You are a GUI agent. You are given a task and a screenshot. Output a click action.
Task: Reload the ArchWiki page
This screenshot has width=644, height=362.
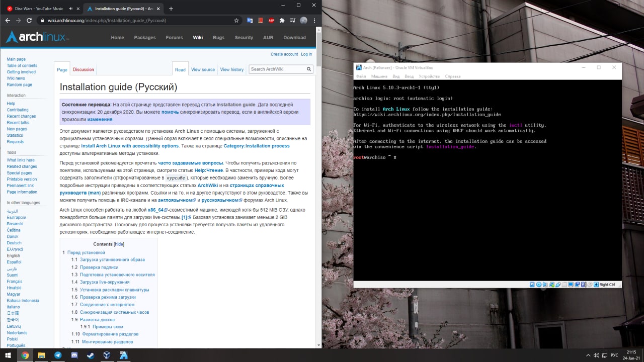[x=29, y=21]
